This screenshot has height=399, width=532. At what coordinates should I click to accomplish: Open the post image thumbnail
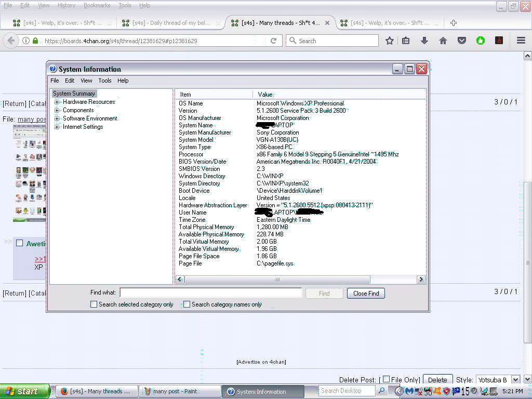29,174
